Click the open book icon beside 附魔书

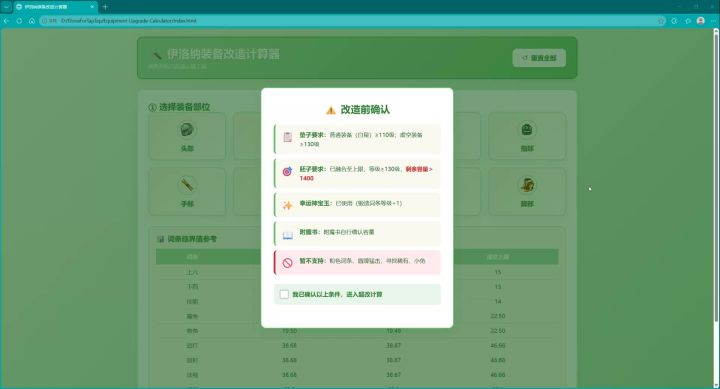287,235
